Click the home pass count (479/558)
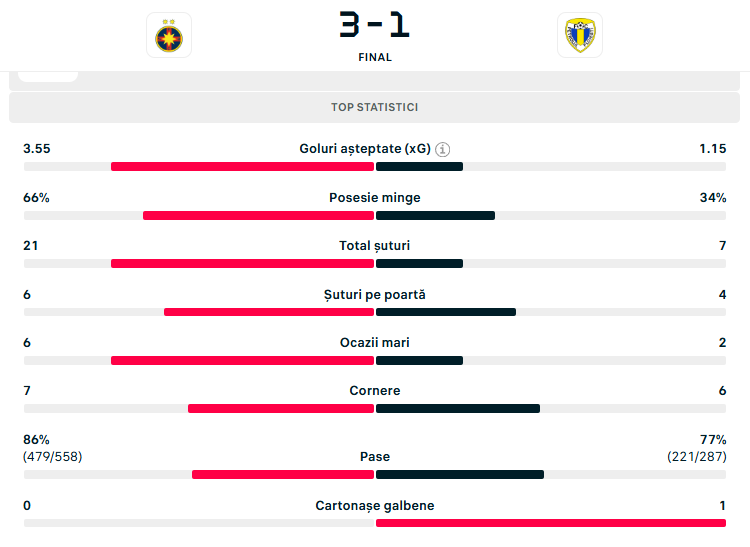The width and height of the screenshot is (750, 547). (53, 457)
